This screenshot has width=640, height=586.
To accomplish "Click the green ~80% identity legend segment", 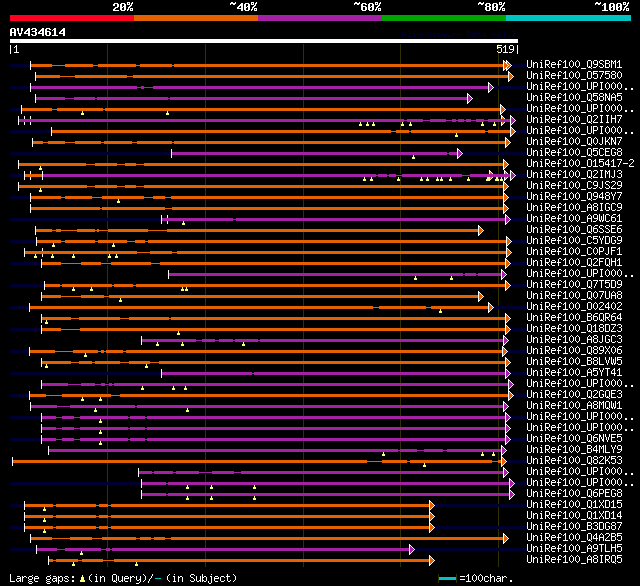I will point(444,18).
